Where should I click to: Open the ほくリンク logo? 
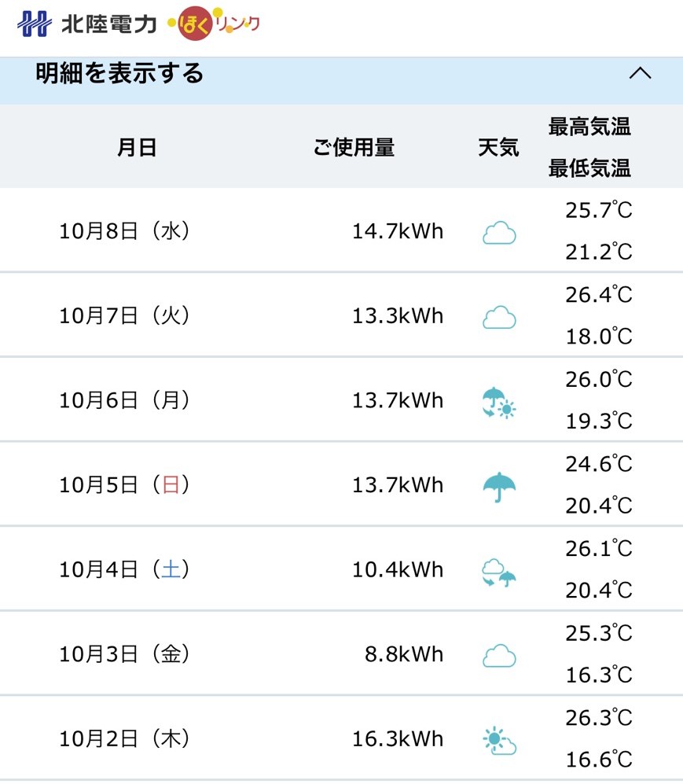click(214, 24)
